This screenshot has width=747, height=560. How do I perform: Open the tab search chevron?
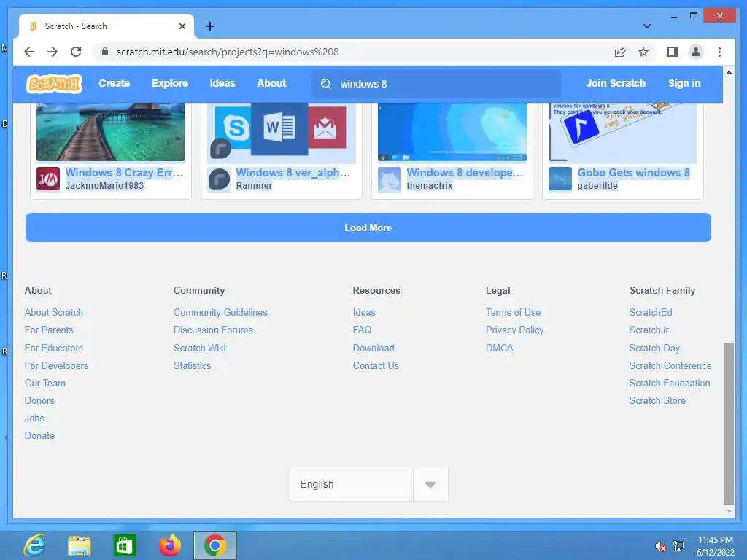647,26
